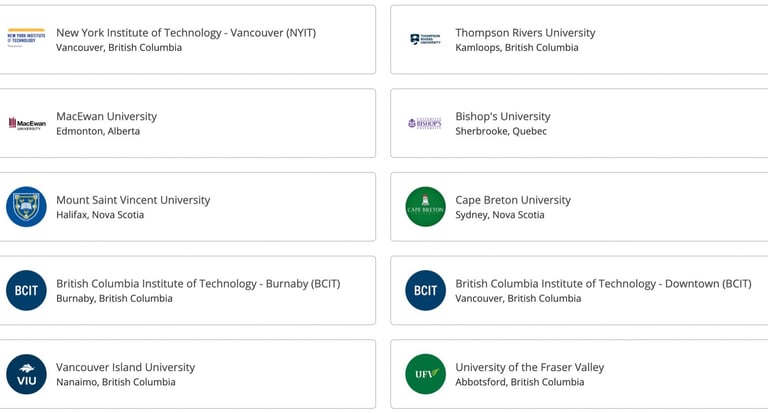
Task: Choose British Columbia Institute of Technology - Burnaby title
Action: pos(198,284)
